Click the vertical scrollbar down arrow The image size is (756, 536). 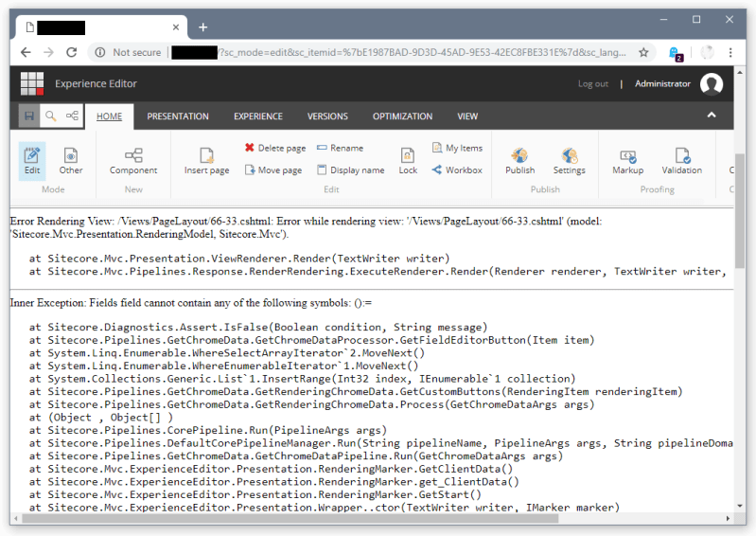(x=740, y=506)
